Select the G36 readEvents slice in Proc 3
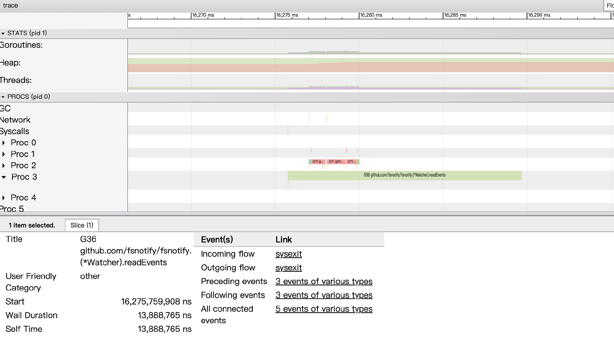The height and width of the screenshot is (364, 614). [404, 175]
